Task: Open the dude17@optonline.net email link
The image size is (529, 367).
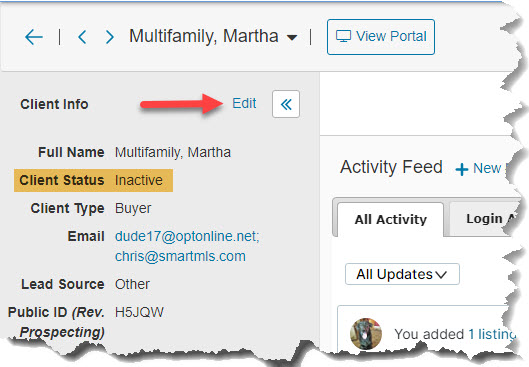Action: (x=187, y=236)
